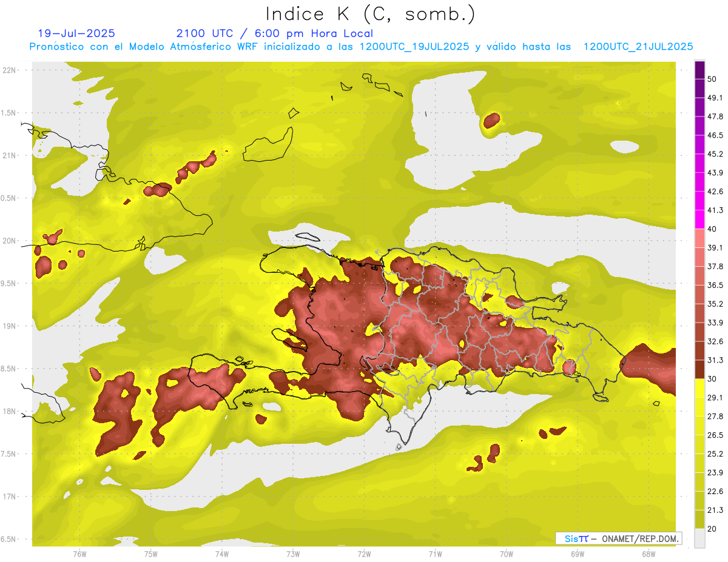Click the 68W longitude label
Viewport: 728px width, 562px height.
[649, 554]
